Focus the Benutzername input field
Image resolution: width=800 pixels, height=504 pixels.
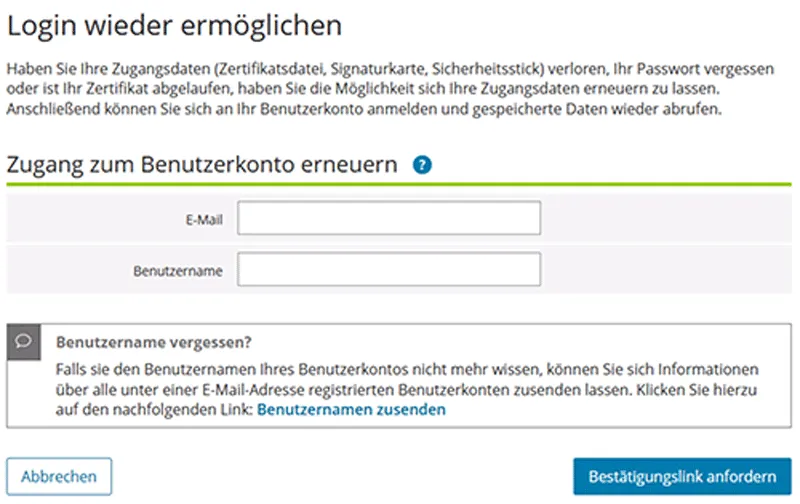389,269
